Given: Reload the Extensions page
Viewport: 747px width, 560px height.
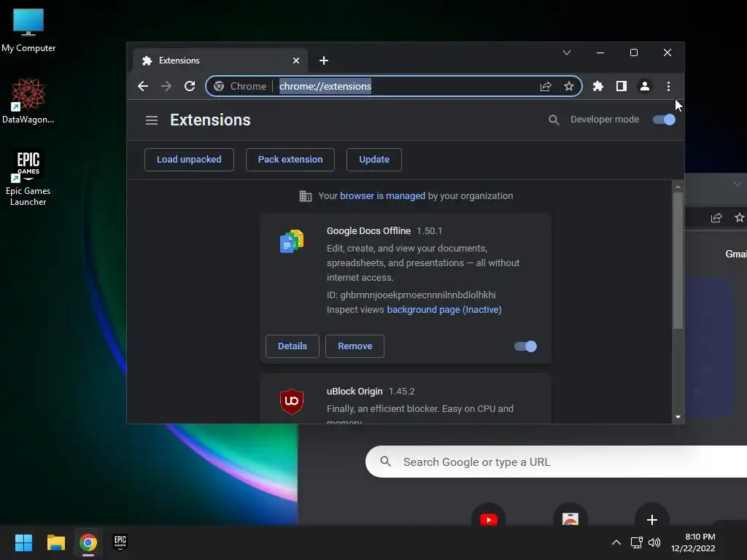Looking at the screenshot, I should [190, 86].
